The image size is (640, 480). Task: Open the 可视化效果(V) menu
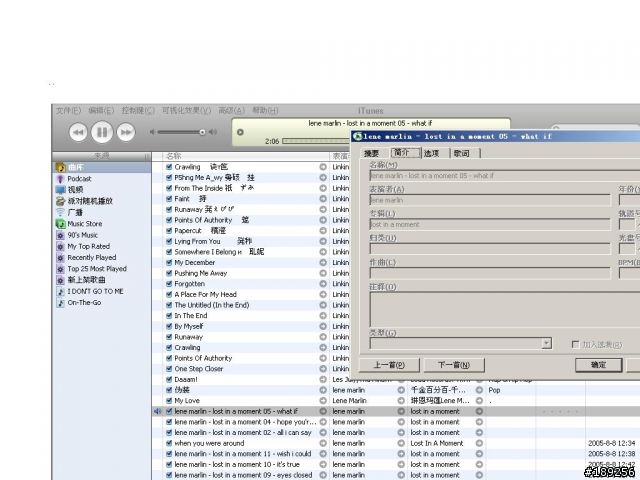point(187,111)
